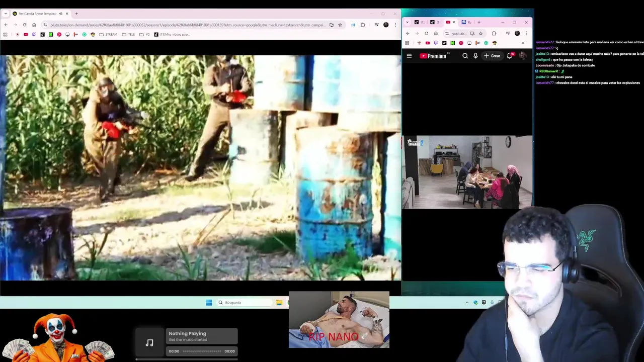
Task: Close the Ver Gandia Shore tab
Action: (x=67, y=14)
